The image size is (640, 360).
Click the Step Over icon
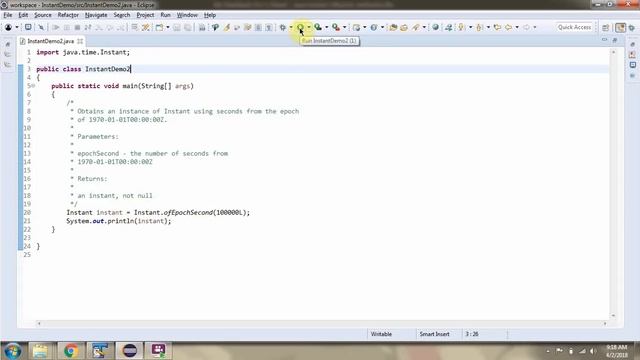109,27
